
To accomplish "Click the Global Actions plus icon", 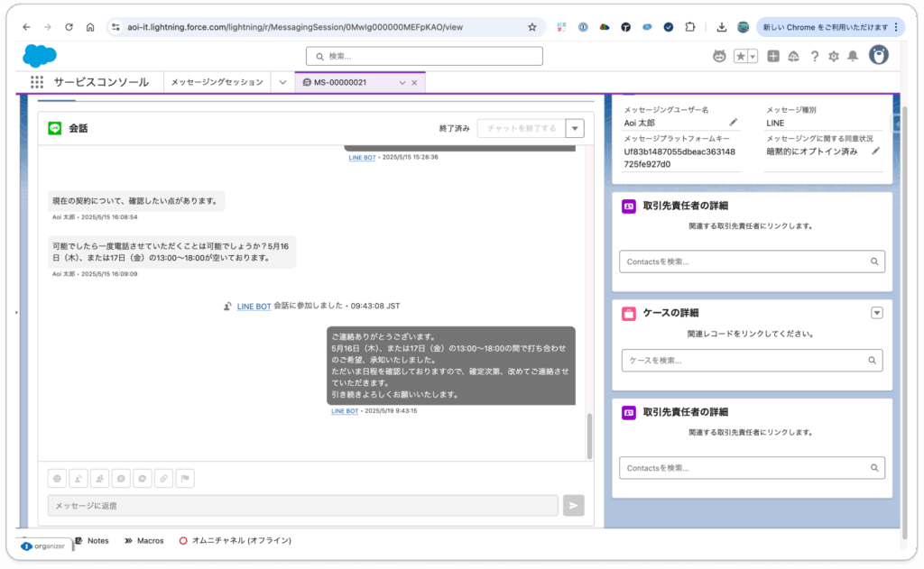I will tap(773, 57).
